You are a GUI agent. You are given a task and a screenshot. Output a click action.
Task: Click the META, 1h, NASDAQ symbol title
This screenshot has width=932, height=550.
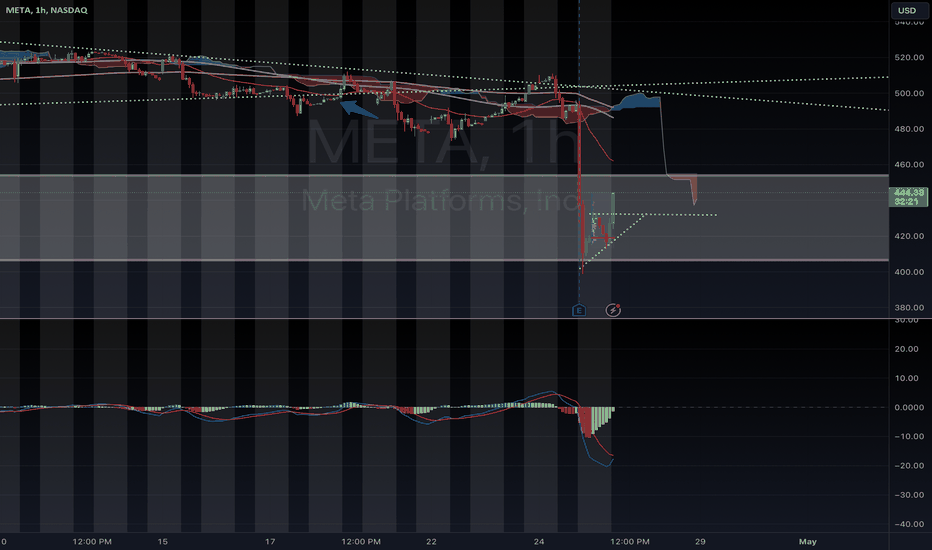tap(46, 10)
